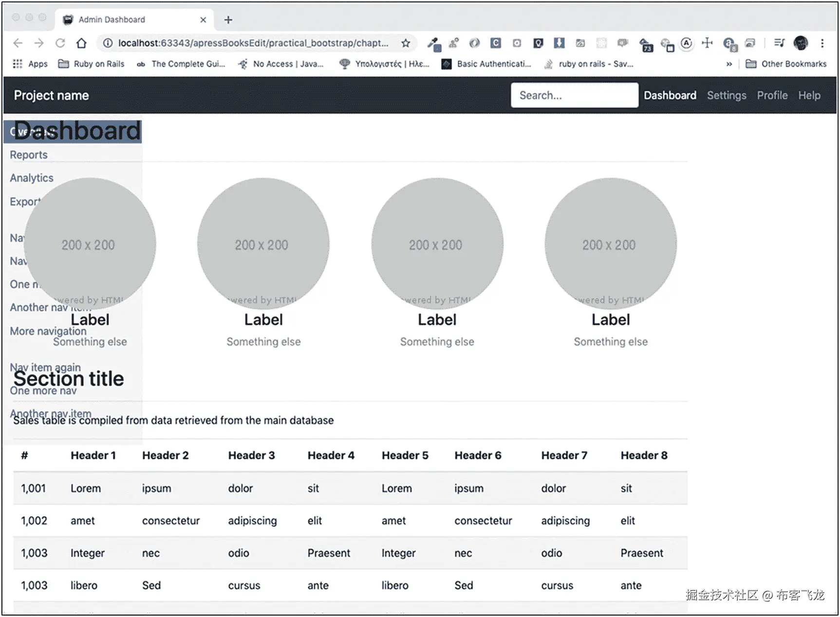Go back with the browser back arrow
This screenshot has height=617, width=840.
[x=18, y=43]
